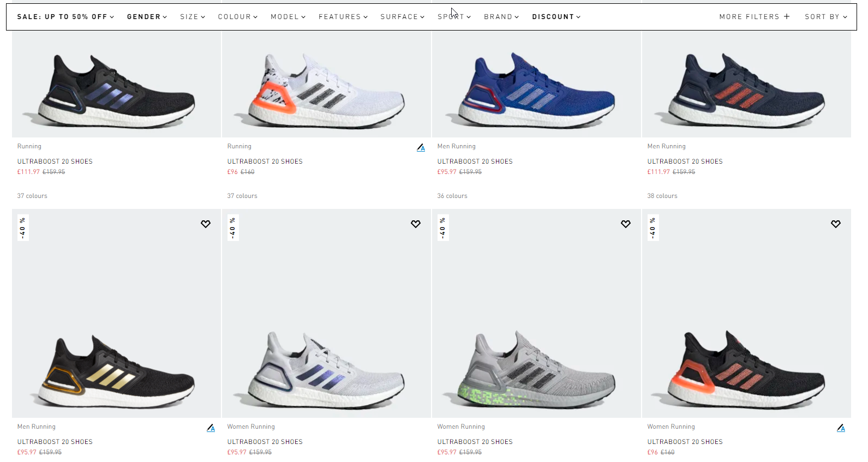This screenshot has height=462, width=868.
Task: Click '37 colours' under black shoe with blue stripes
Action: tap(32, 196)
